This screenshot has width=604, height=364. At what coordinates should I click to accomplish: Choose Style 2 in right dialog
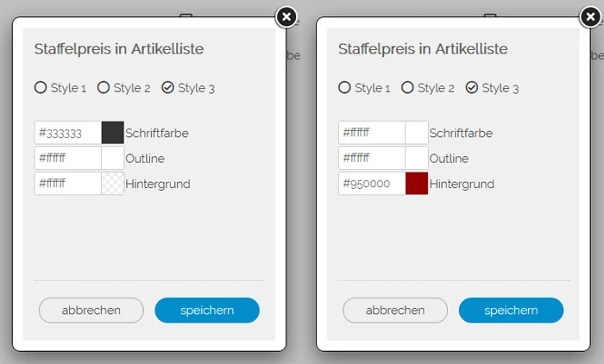(x=407, y=87)
